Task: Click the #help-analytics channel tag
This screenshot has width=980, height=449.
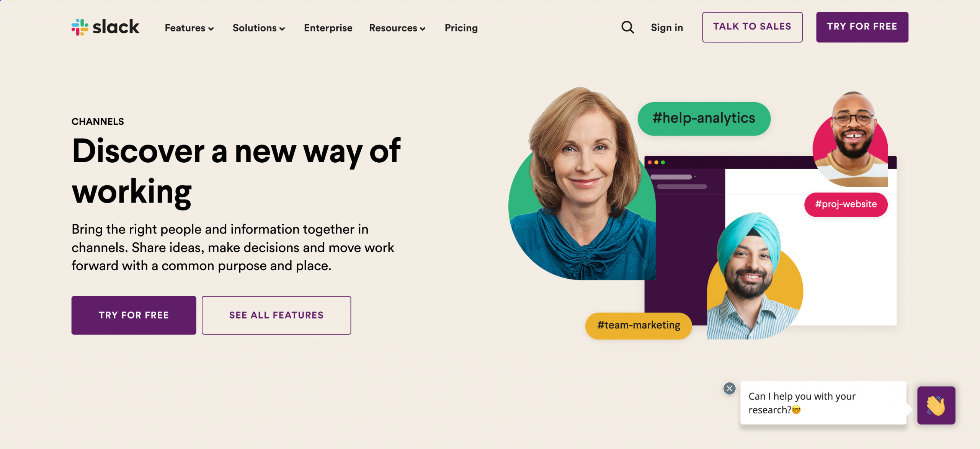Action: 701,118
